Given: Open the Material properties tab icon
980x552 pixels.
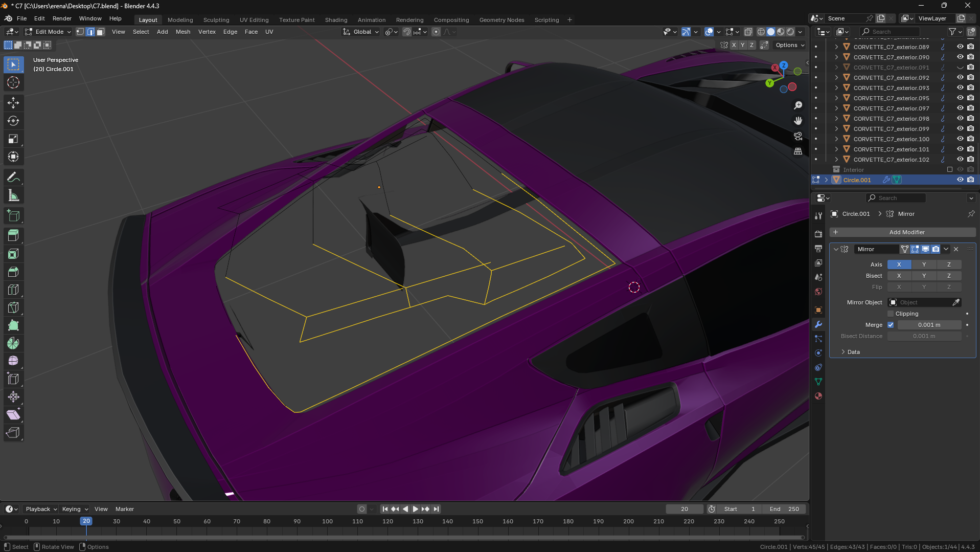Looking at the screenshot, I should 818,396.
